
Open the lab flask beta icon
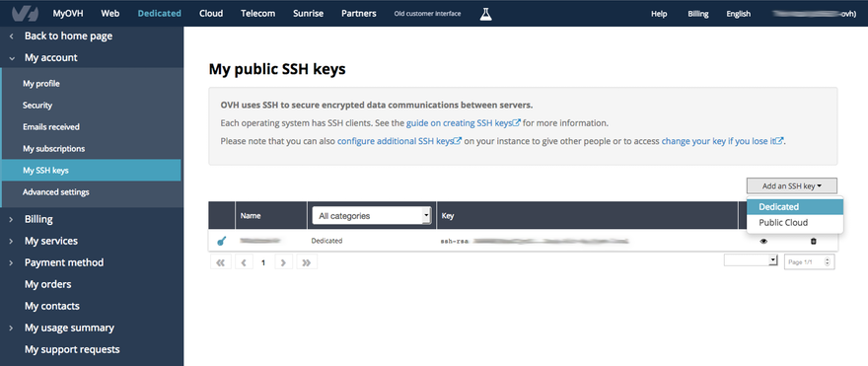[x=485, y=14]
